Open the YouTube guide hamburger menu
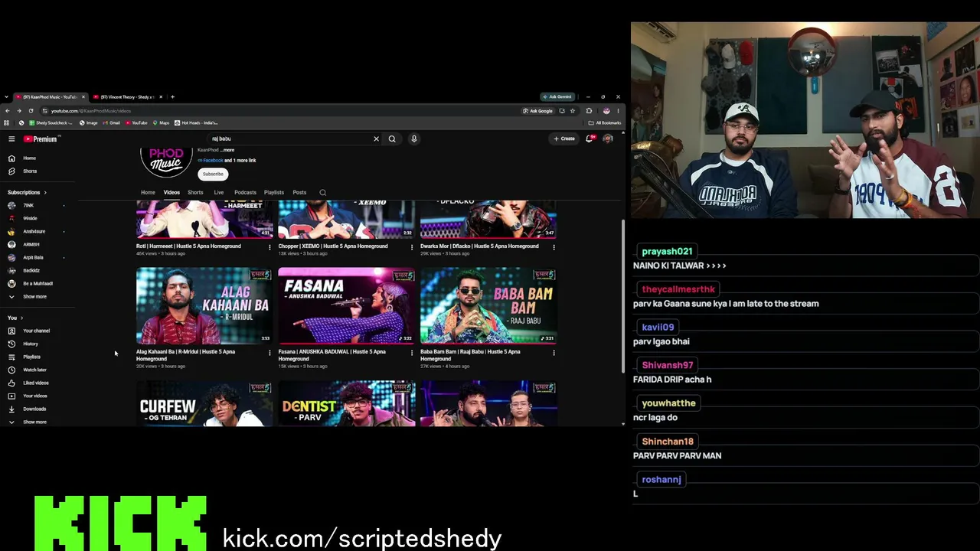980x551 pixels. [11, 139]
